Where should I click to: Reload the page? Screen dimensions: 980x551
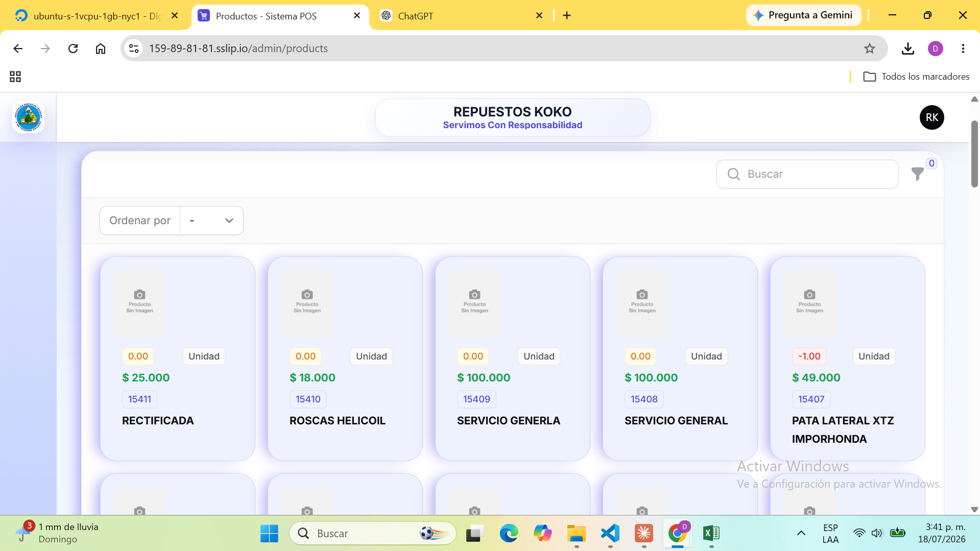(x=73, y=49)
